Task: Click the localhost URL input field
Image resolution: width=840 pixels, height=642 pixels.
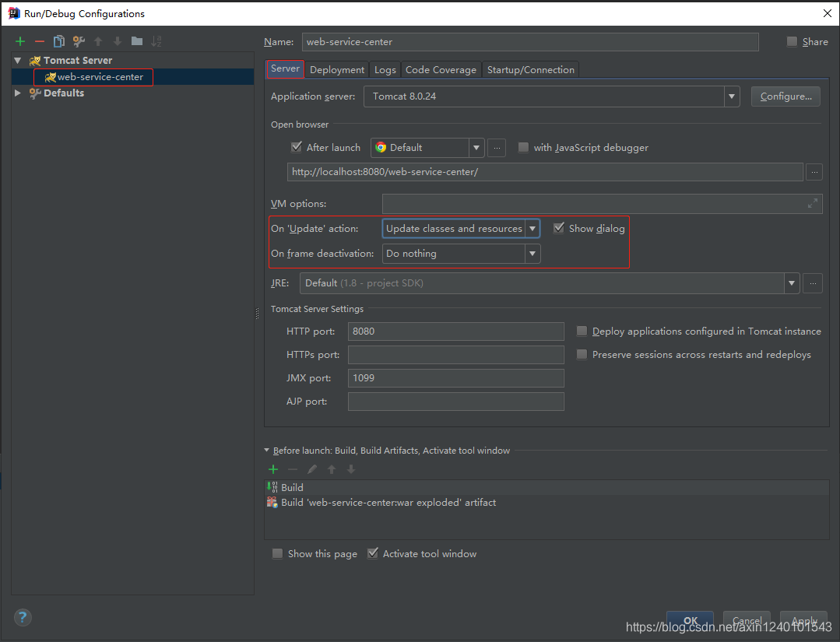Action: click(545, 173)
